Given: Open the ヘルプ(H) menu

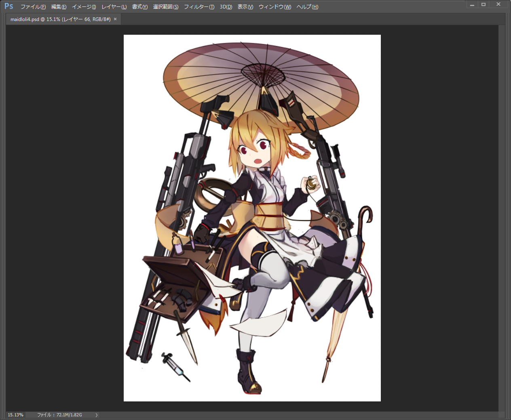Looking at the screenshot, I should click(x=307, y=7).
